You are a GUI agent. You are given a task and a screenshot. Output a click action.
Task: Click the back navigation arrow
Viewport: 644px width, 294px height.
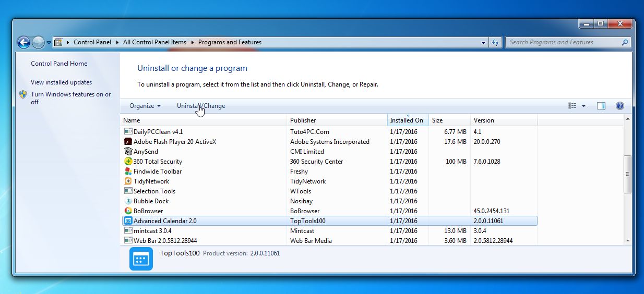click(23, 42)
